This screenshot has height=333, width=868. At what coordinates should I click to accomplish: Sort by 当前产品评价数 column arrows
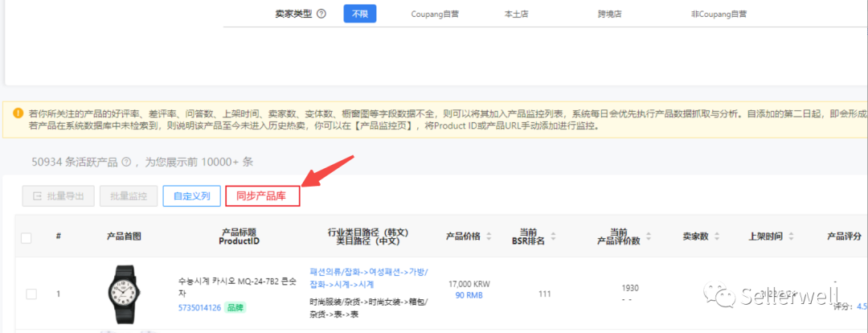tap(649, 236)
